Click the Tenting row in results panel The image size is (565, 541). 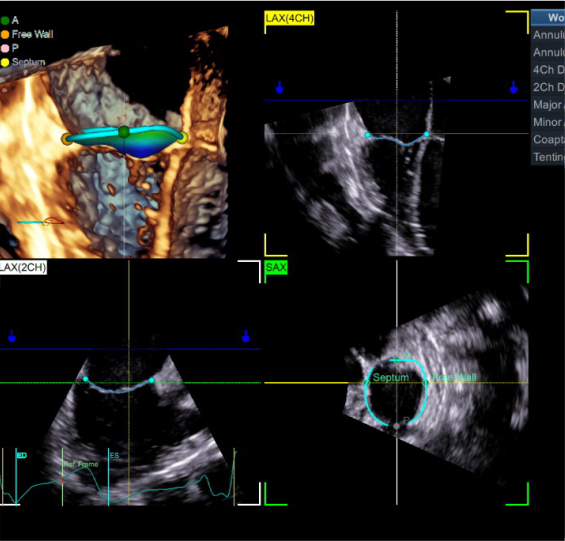point(548,157)
